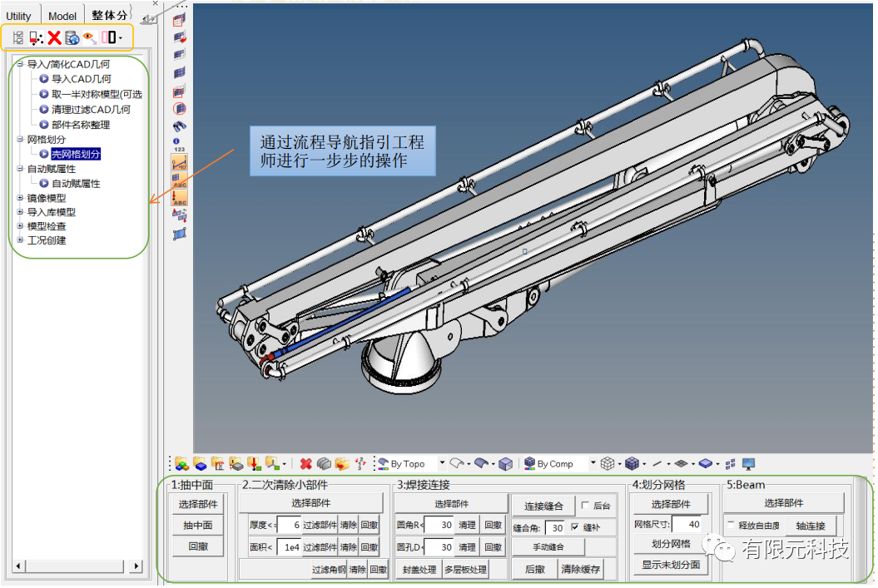This screenshot has height=588, width=878.
Task: Expand the 镜像模型 tree node
Action: click(20, 198)
